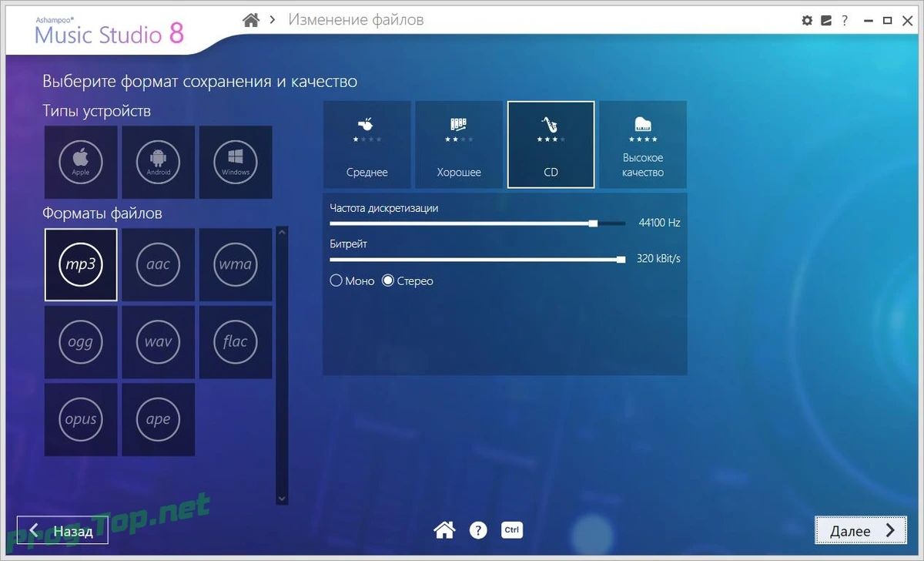
Task: Choose the ogg file format
Action: point(81,342)
